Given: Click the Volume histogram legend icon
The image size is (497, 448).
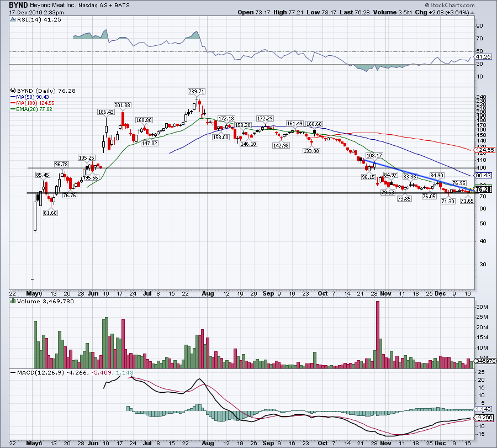Looking at the screenshot, I should pyautogui.click(x=13, y=301).
